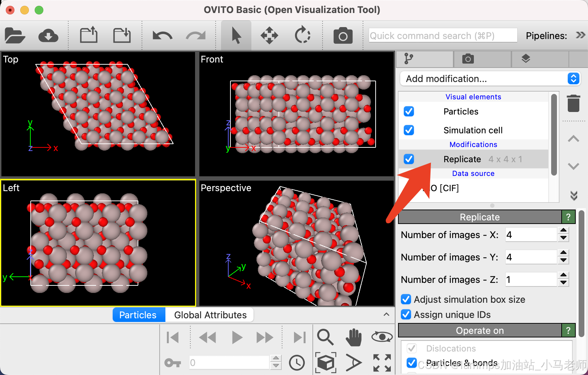This screenshot has width=588, height=375.
Task: Increase Number of images X stepper
Action: pos(563,230)
